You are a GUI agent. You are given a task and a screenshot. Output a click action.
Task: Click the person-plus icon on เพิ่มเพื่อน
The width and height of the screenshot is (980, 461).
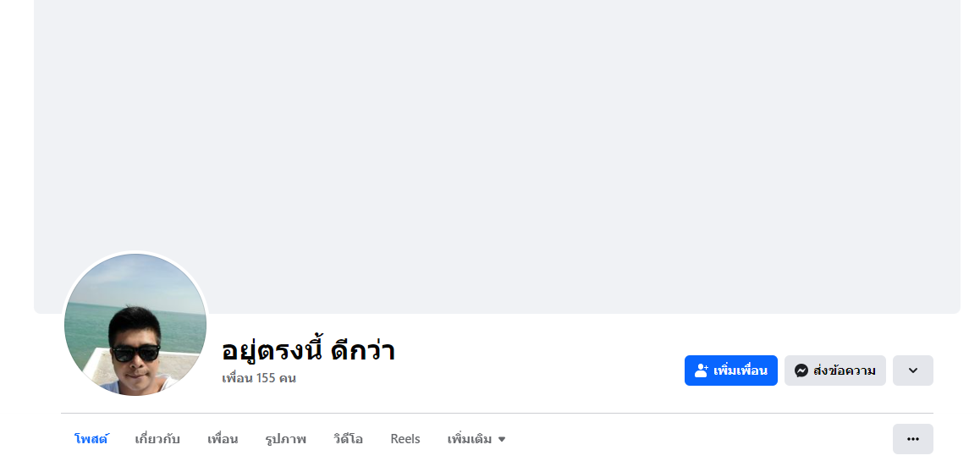[x=701, y=370]
